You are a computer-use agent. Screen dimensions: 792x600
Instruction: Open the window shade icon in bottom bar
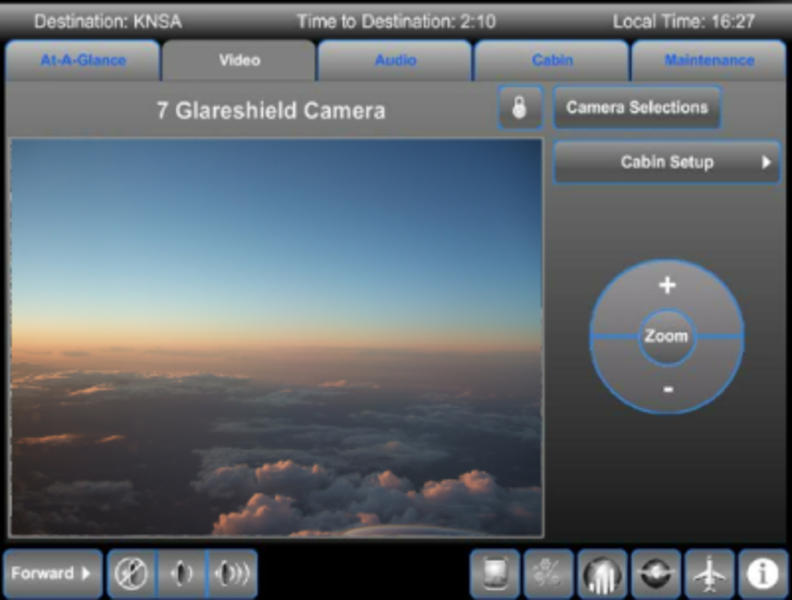495,574
